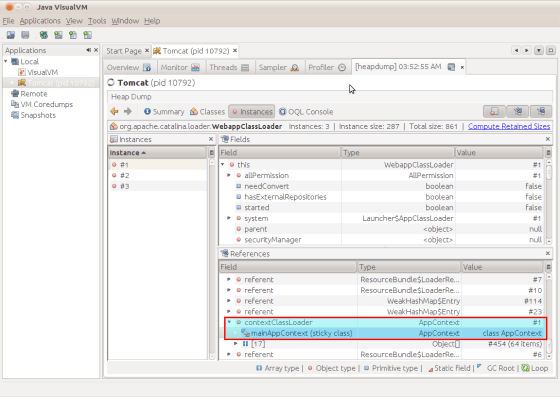Open References table column chooser
560x397 pixels.
click(x=549, y=267)
